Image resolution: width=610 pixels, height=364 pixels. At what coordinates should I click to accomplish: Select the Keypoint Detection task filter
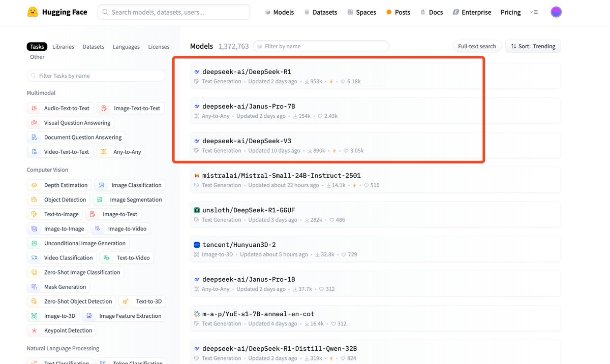coord(62,330)
